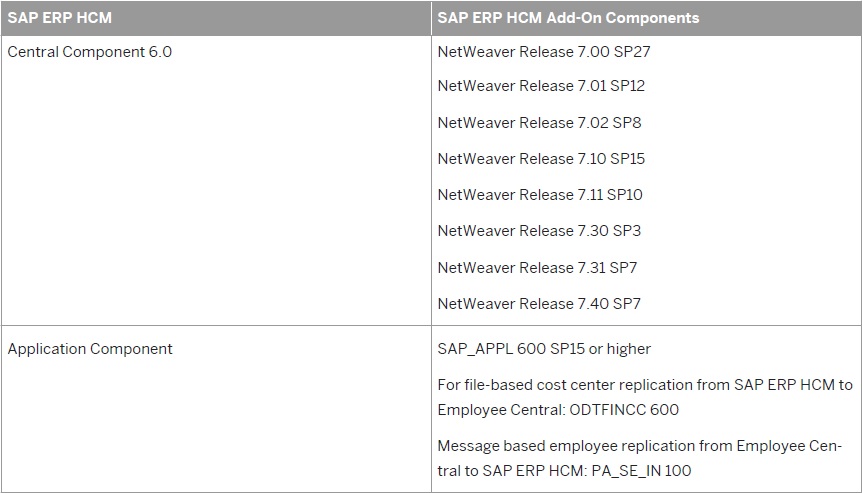
Task: Click NetWeaver Release 7.30 SP3 line
Action: coord(539,230)
